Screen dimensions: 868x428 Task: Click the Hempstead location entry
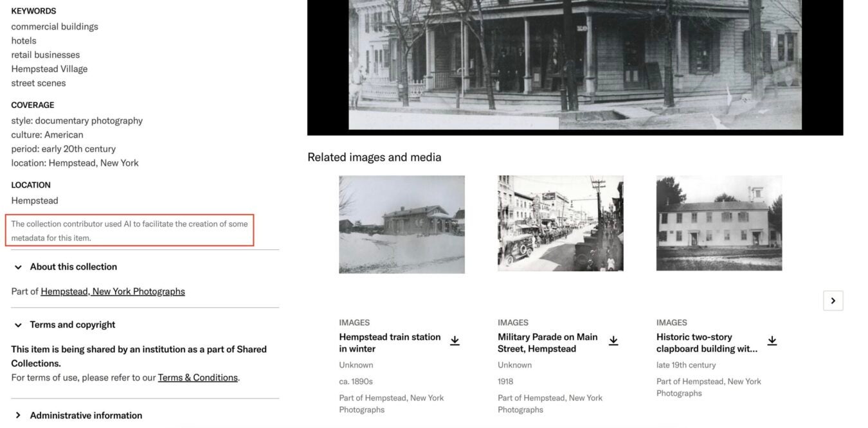click(35, 200)
